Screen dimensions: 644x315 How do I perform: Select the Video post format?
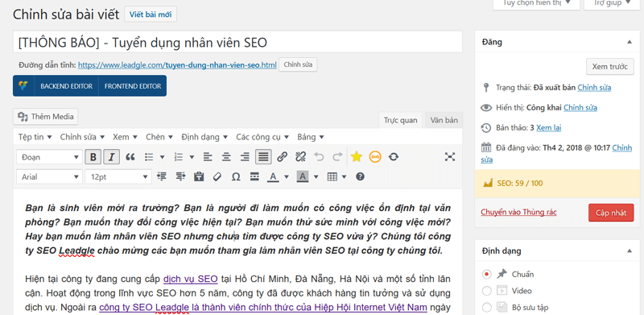pos(487,291)
